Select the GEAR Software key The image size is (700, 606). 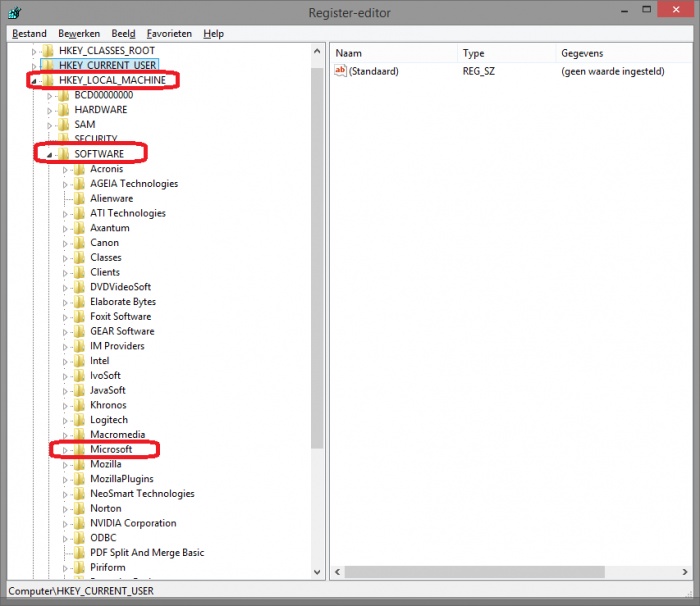click(x=122, y=331)
